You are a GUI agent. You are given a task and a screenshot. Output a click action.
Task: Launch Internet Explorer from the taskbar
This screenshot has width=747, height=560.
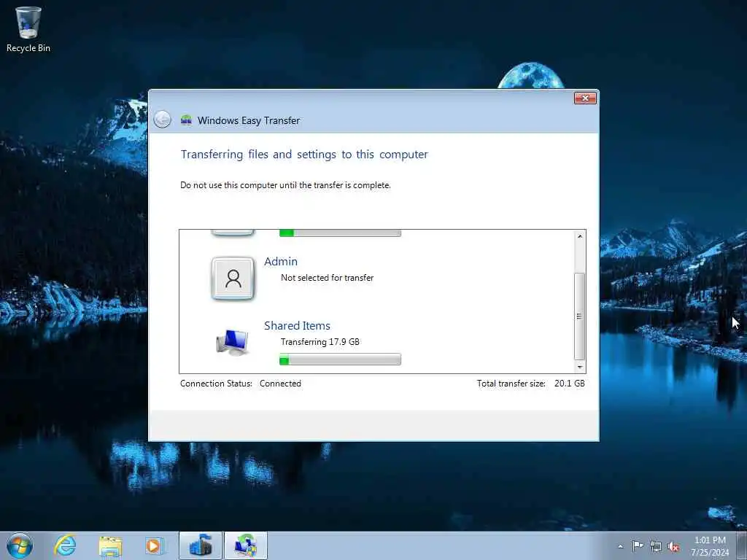point(65,545)
